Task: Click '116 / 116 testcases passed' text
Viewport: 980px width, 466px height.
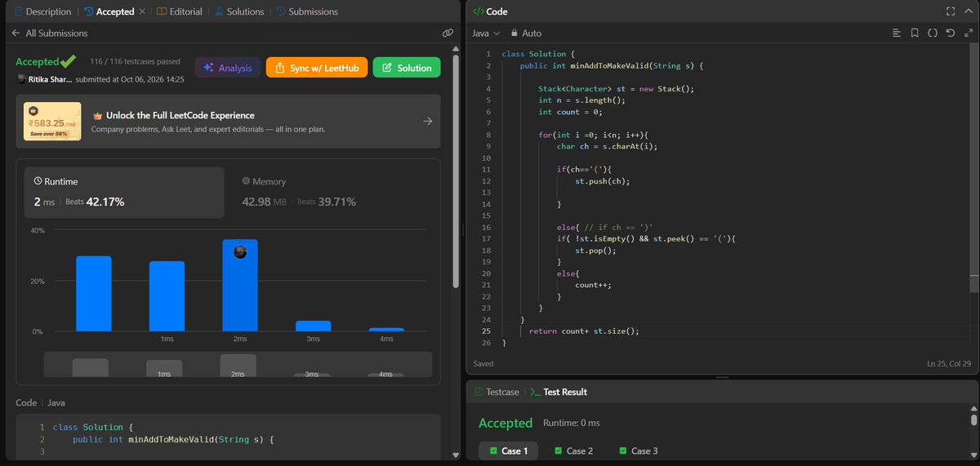Action: click(x=136, y=61)
